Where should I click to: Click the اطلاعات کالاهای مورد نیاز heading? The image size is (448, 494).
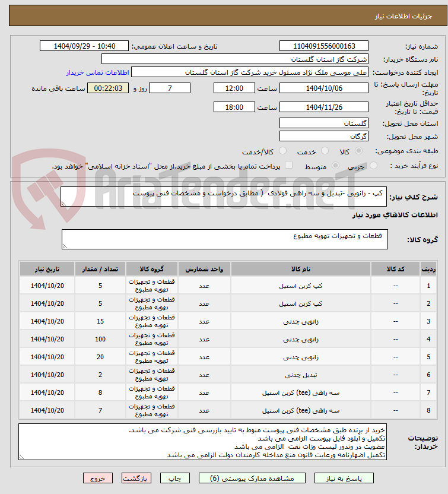click(395, 215)
